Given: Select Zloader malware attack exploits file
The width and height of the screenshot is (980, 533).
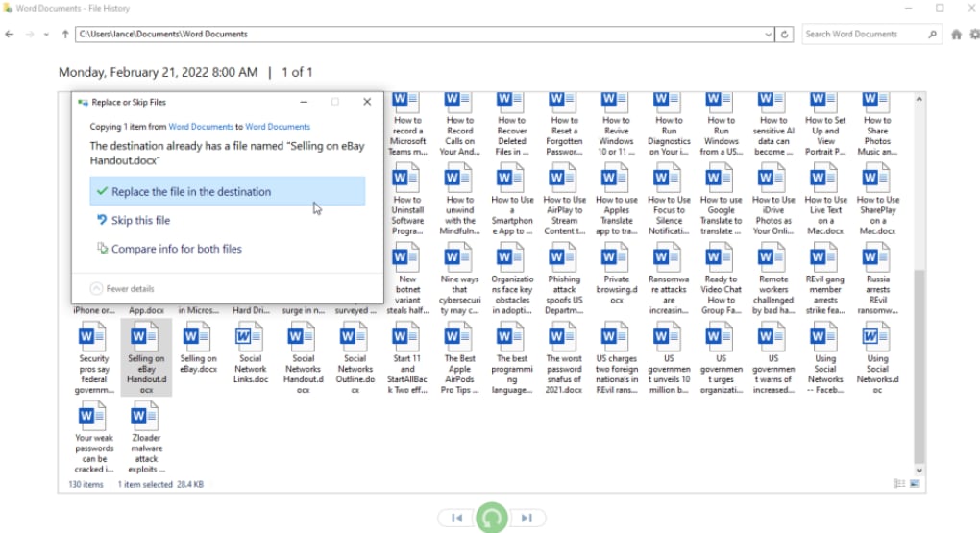Looking at the screenshot, I should 146,439.
